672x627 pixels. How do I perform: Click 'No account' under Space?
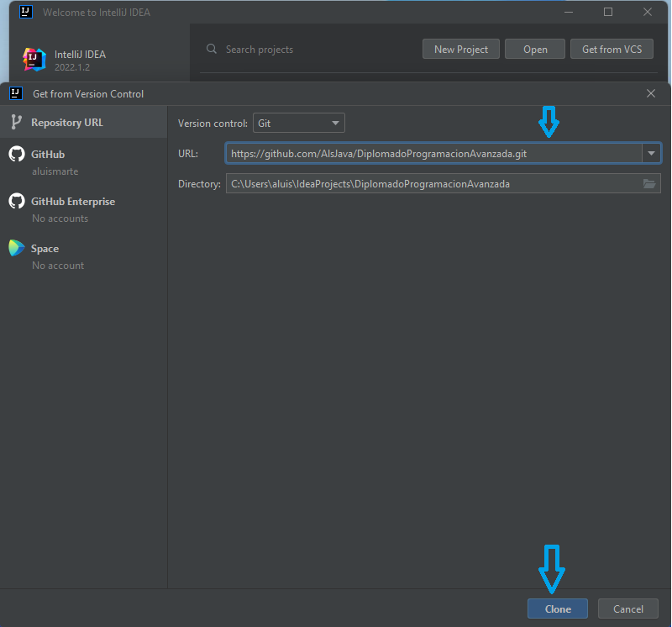point(58,266)
